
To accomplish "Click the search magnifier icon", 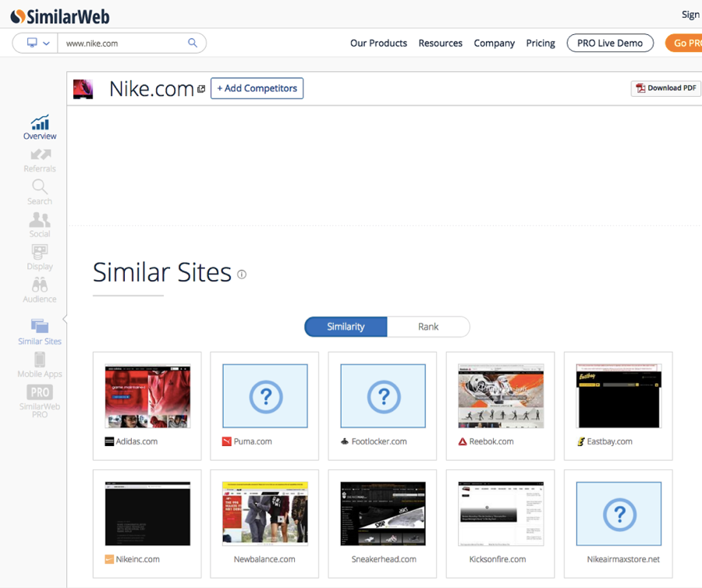I will click(x=193, y=43).
